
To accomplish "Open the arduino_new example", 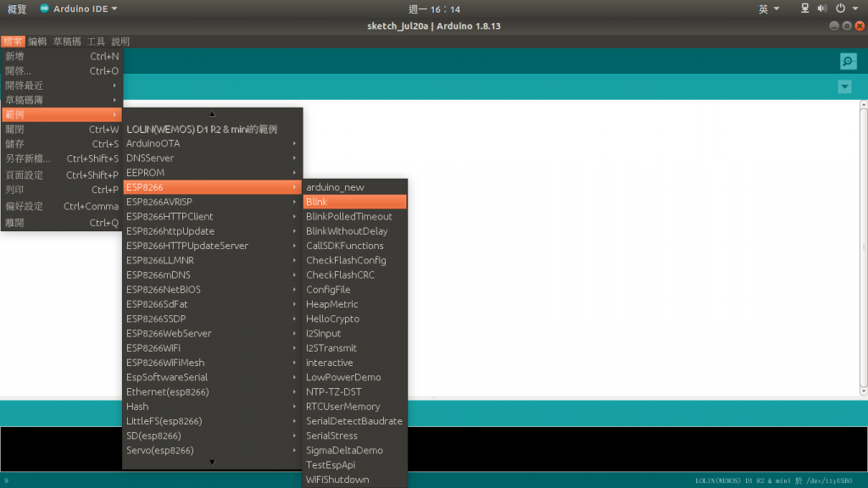I will (355, 187).
